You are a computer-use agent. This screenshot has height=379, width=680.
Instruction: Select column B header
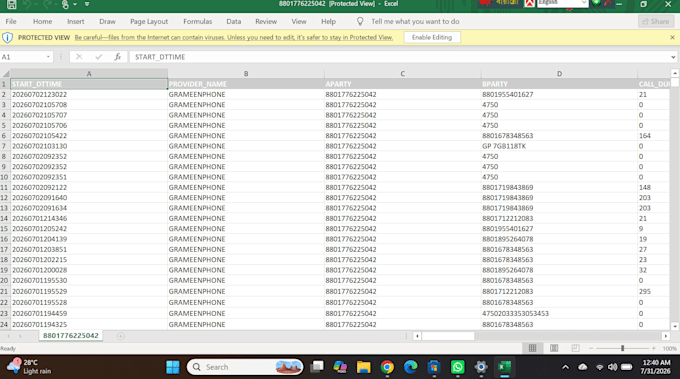tap(246, 74)
